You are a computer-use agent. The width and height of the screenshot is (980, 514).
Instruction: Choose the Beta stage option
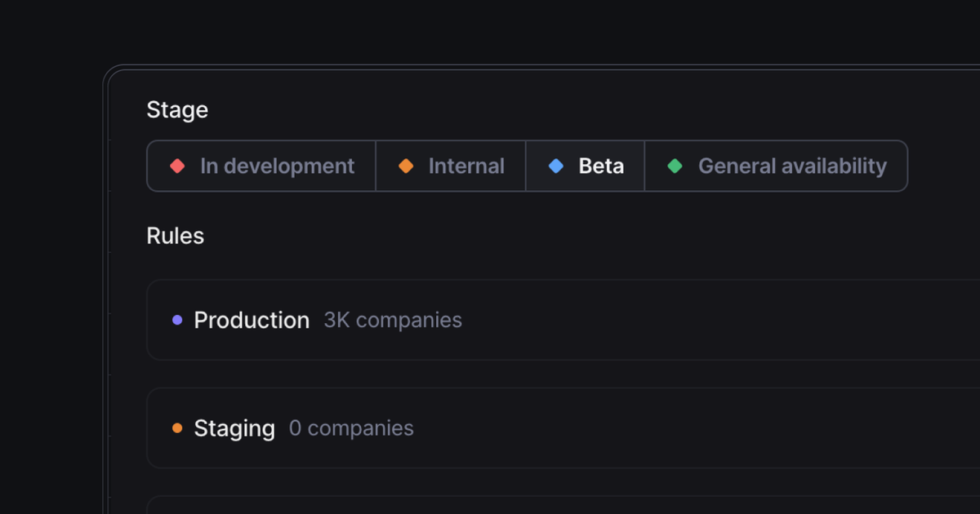pos(601,166)
